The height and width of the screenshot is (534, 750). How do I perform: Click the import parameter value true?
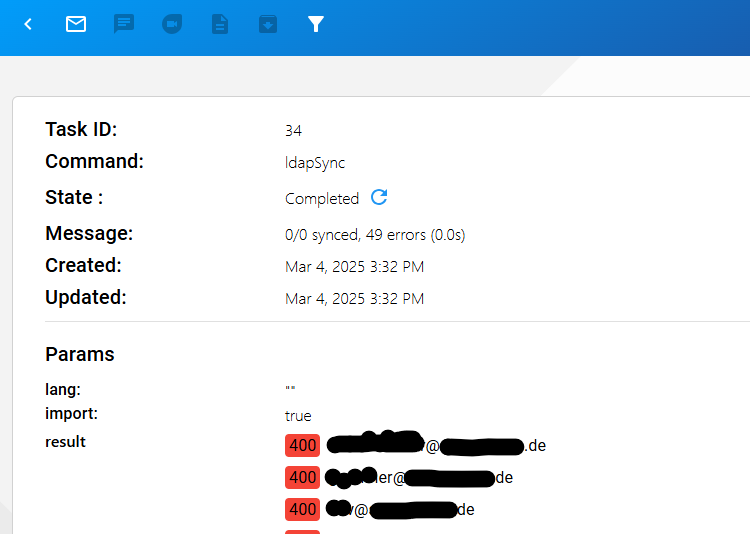click(298, 415)
